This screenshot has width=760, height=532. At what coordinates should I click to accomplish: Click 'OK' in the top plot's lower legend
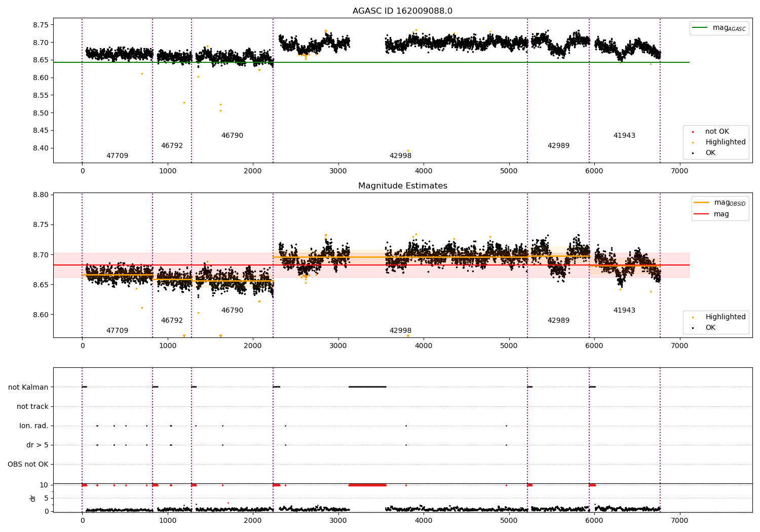pos(710,153)
